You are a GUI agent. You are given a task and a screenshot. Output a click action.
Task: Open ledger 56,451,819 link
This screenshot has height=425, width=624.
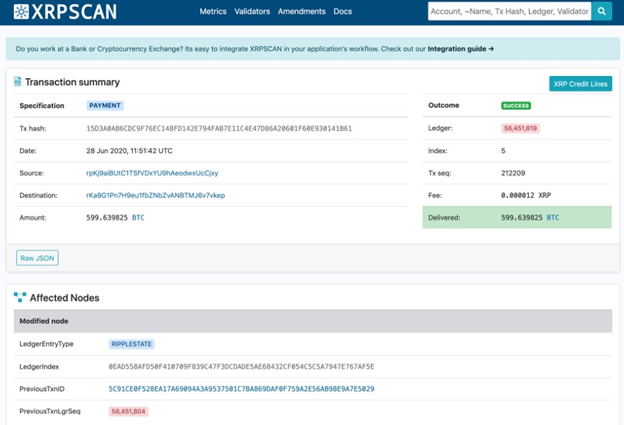tap(521, 128)
